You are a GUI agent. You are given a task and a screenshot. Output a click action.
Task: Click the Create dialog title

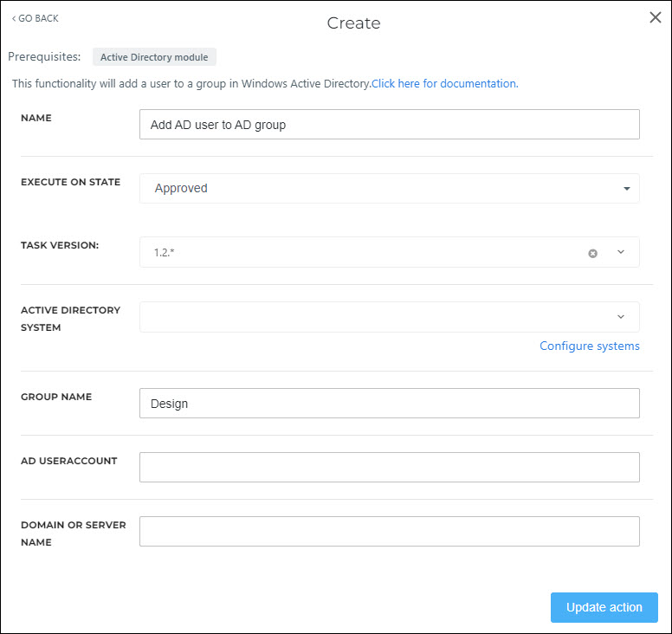coord(353,23)
